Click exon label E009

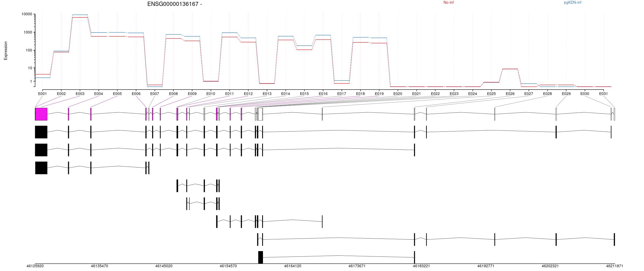[192, 94]
